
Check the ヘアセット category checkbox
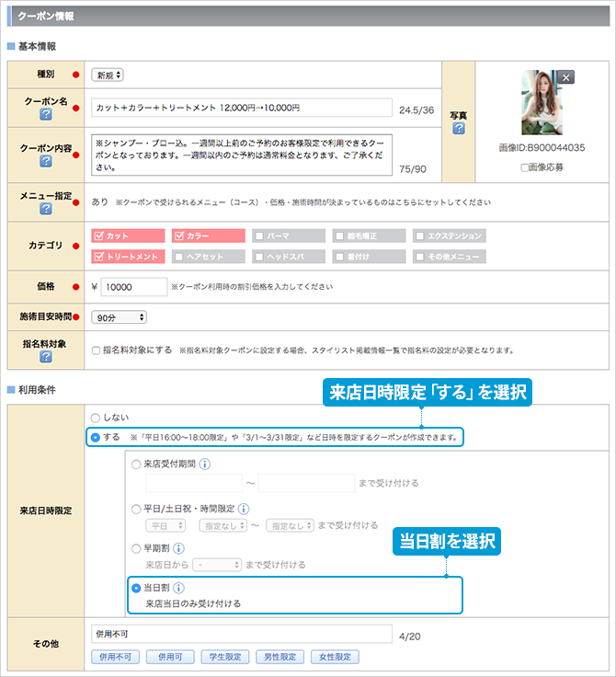point(179,257)
